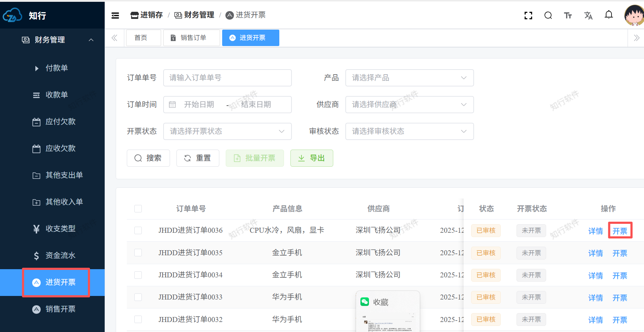The image size is (644, 332).
Task: Expand the 开票状态 invoice status dropdown
Action: click(227, 131)
